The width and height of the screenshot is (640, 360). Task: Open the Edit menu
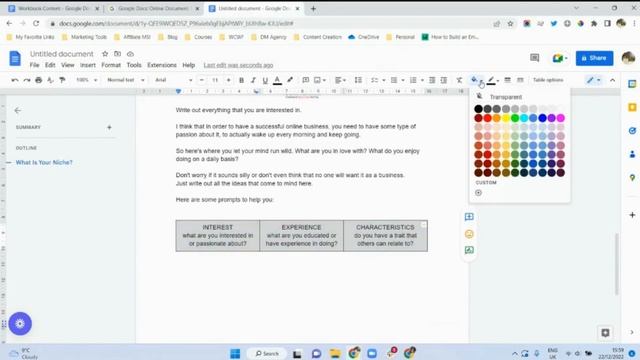coord(50,65)
